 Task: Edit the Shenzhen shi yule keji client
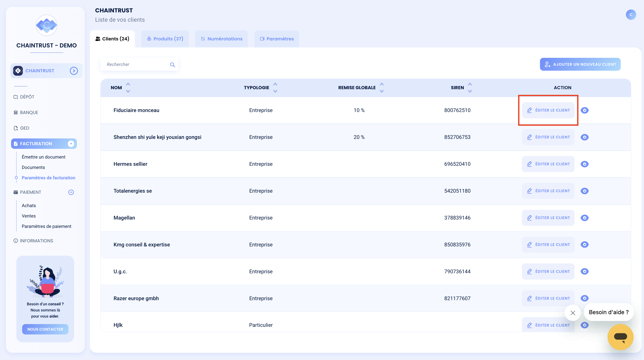[548, 137]
